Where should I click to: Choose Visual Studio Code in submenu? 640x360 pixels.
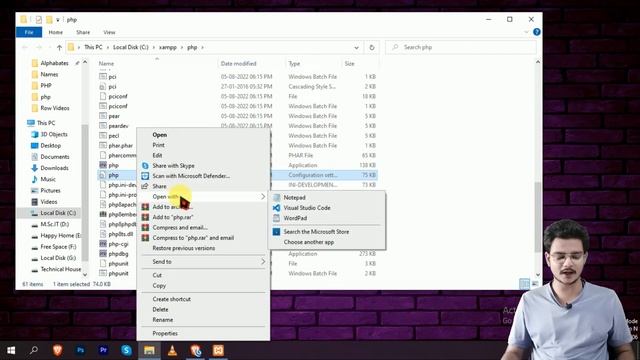tap(307, 208)
